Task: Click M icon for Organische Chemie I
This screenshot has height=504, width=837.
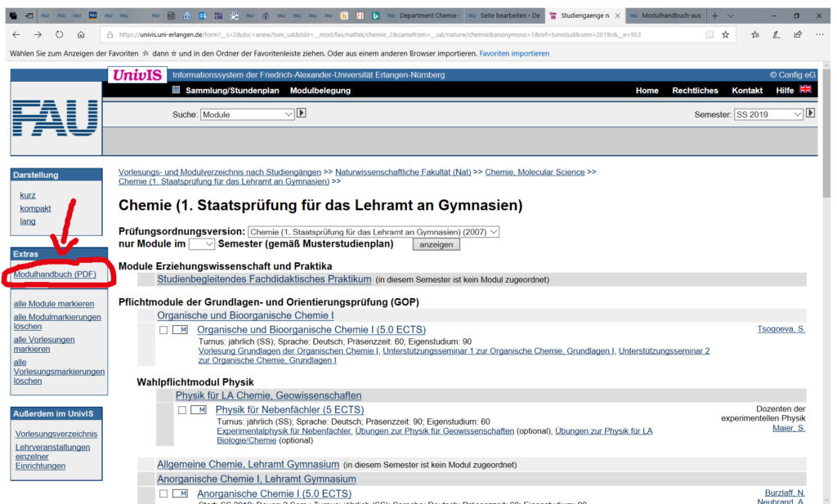Action: 180,329
